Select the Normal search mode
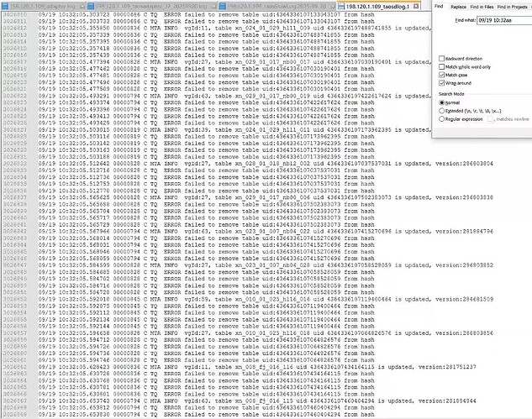The image size is (532, 419). [x=442, y=102]
